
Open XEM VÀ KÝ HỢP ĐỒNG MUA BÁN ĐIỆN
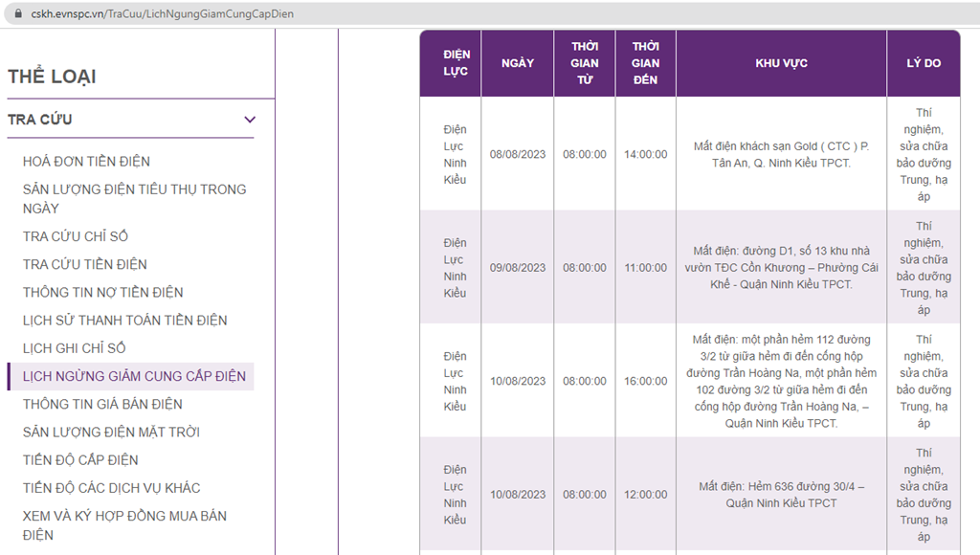[125, 525]
